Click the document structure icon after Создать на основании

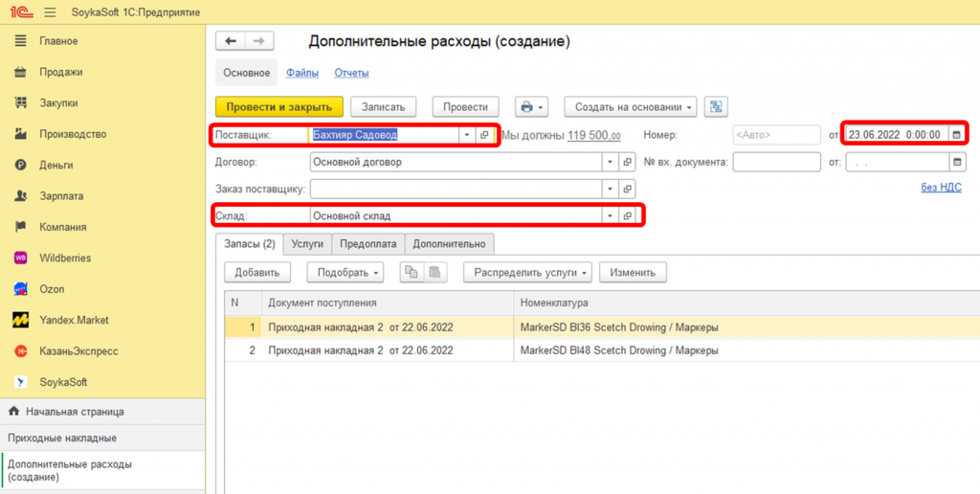click(717, 107)
